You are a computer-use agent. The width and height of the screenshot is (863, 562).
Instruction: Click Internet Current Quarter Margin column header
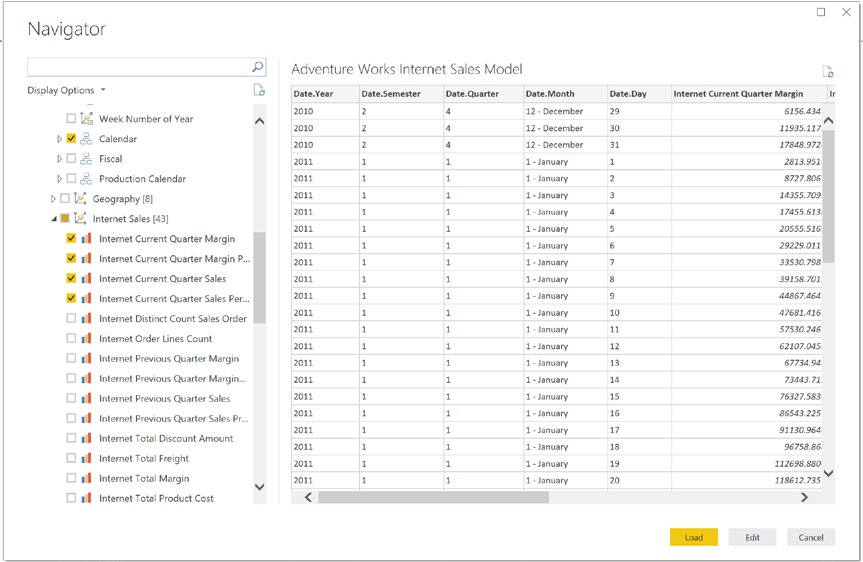[x=749, y=94]
